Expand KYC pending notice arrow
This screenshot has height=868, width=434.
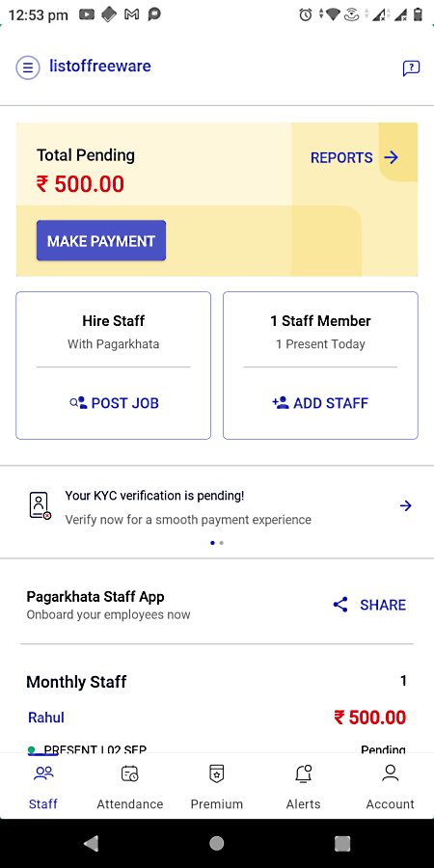(x=406, y=505)
